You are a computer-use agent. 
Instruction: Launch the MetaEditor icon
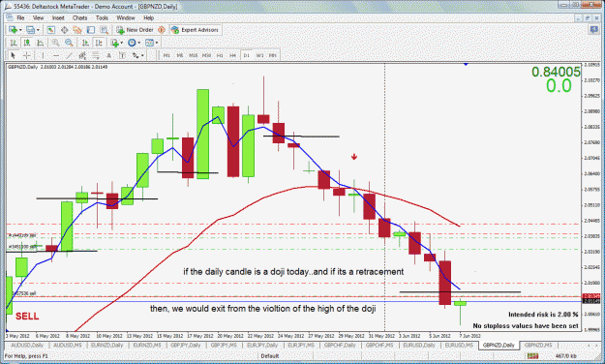pos(162,30)
